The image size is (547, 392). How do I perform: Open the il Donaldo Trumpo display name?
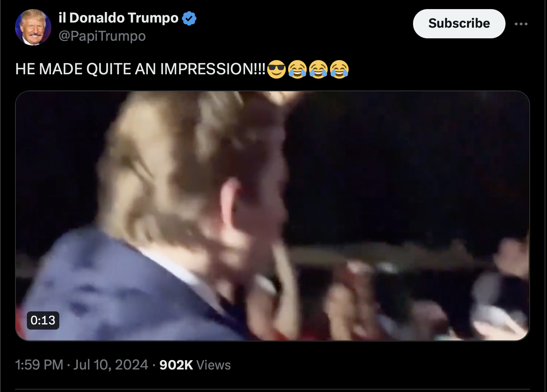[x=119, y=18]
